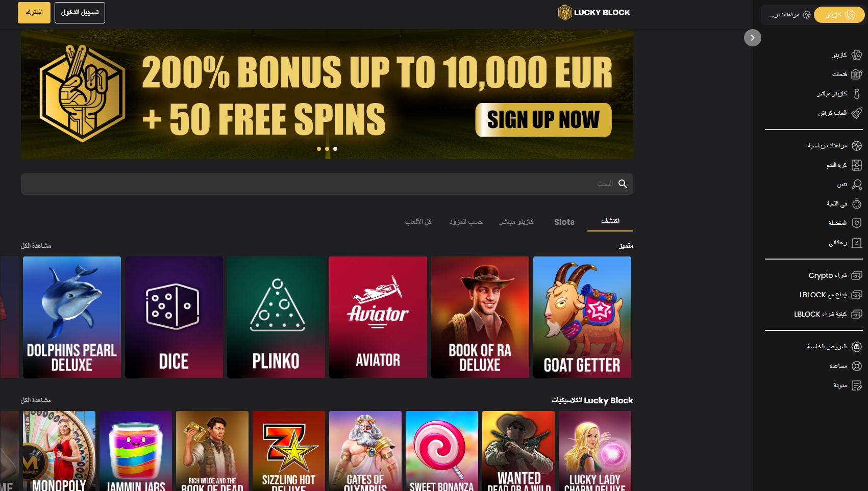Open the football pitch icon in sidebar

coord(857,165)
